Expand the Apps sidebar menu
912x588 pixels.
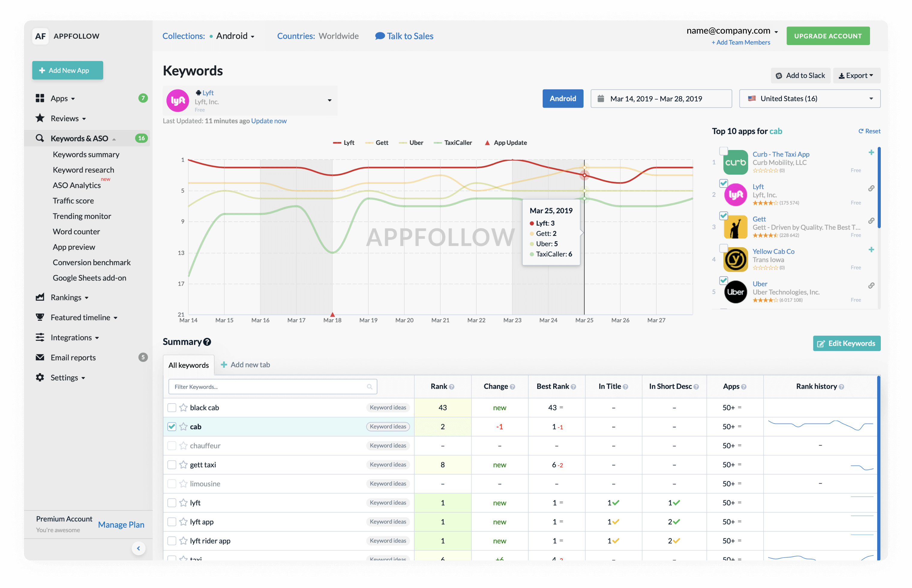point(63,98)
